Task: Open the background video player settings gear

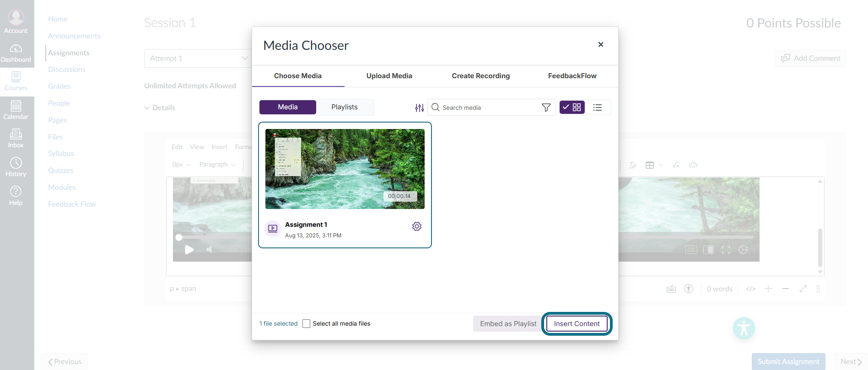Action: tap(743, 250)
